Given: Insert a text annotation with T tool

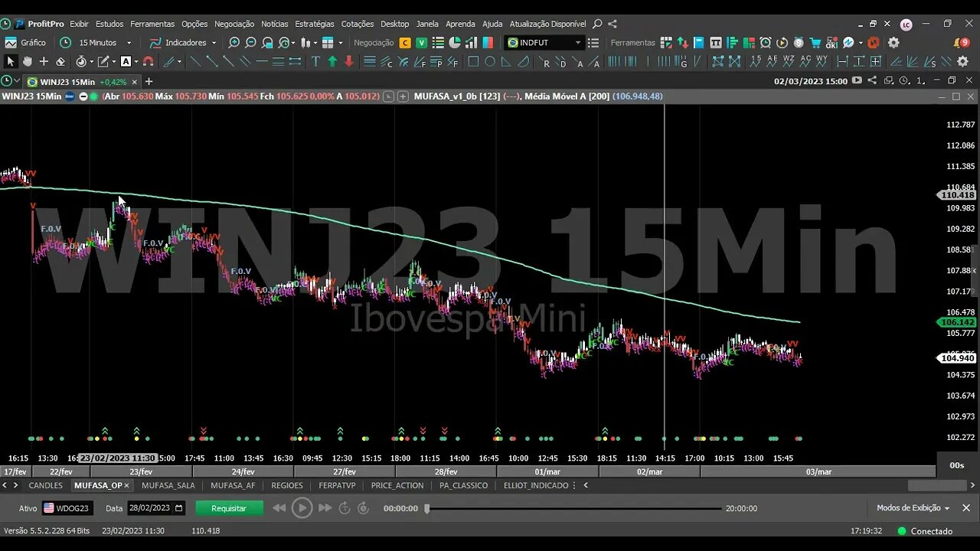Looking at the screenshot, I should pos(315,61).
